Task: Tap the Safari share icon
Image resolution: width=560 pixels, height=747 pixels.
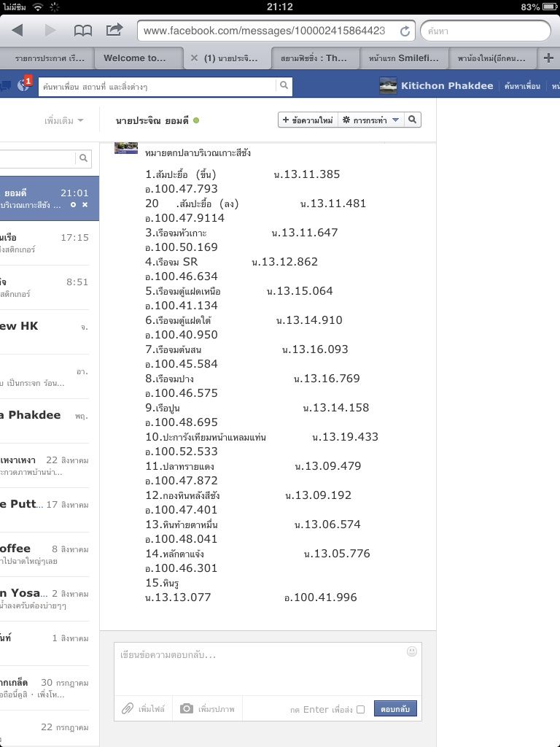Action: pyautogui.click(x=114, y=31)
